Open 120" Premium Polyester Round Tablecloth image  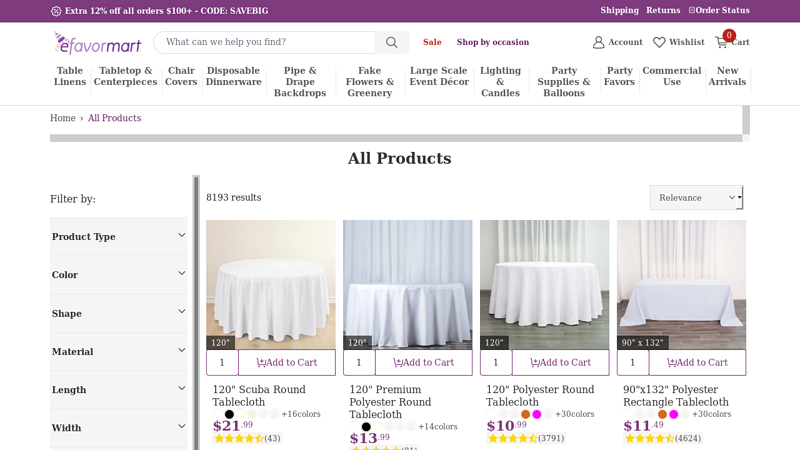[408, 285]
